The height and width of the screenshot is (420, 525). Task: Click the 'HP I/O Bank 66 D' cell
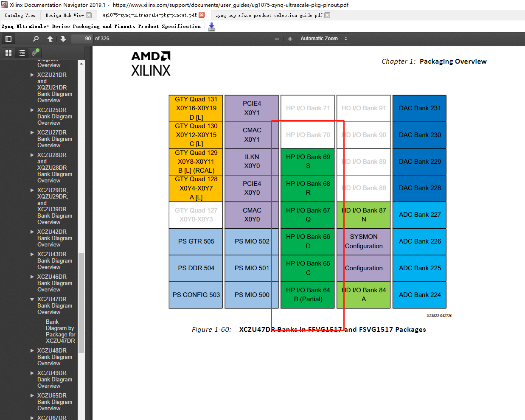point(308,241)
